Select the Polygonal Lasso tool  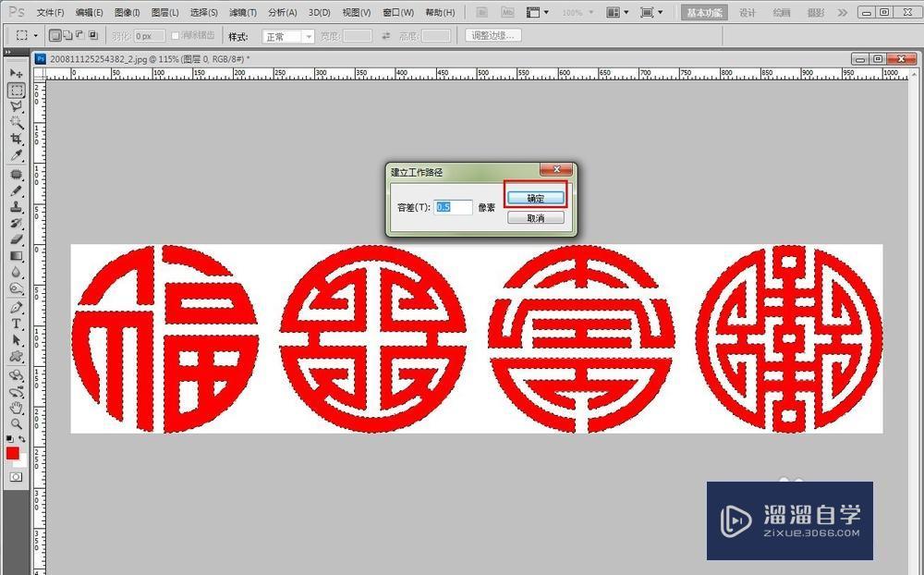point(16,106)
